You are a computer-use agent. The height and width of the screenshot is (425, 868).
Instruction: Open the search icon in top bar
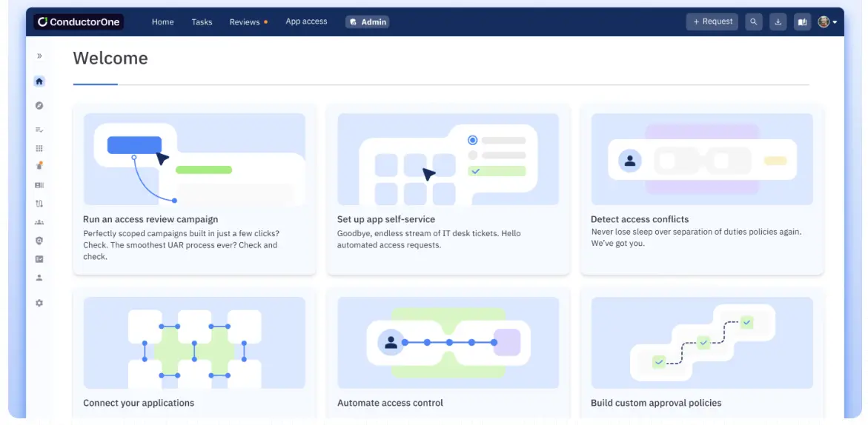tap(754, 22)
